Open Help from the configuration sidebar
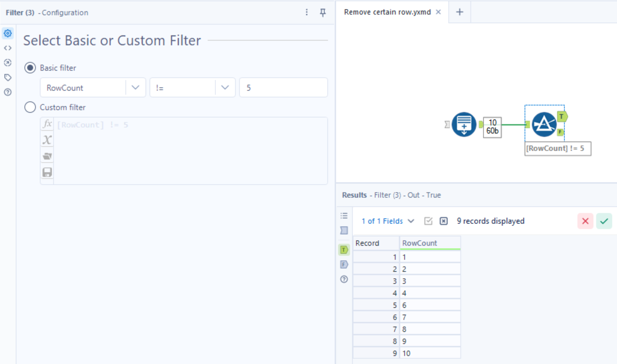The height and width of the screenshot is (364, 617). (x=8, y=92)
